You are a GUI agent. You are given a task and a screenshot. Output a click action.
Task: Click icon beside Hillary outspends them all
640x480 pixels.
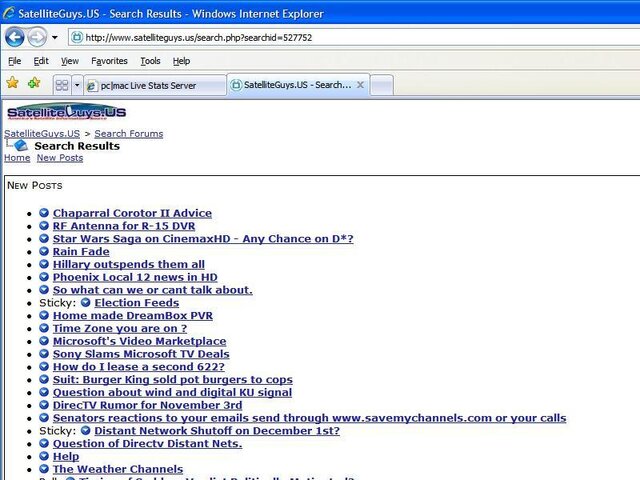44,264
